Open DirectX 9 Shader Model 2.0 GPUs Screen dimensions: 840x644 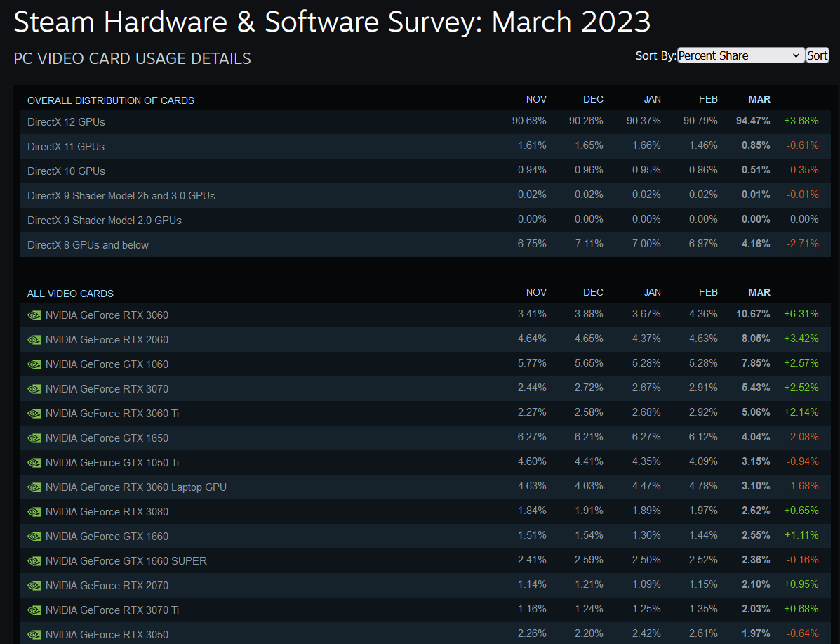[x=425, y=221]
